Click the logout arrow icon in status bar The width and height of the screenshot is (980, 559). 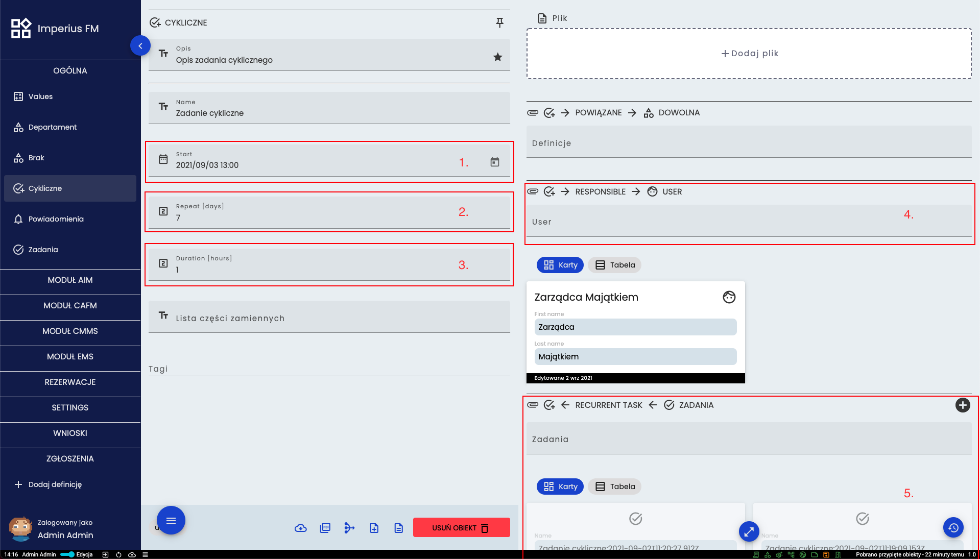coord(105,554)
